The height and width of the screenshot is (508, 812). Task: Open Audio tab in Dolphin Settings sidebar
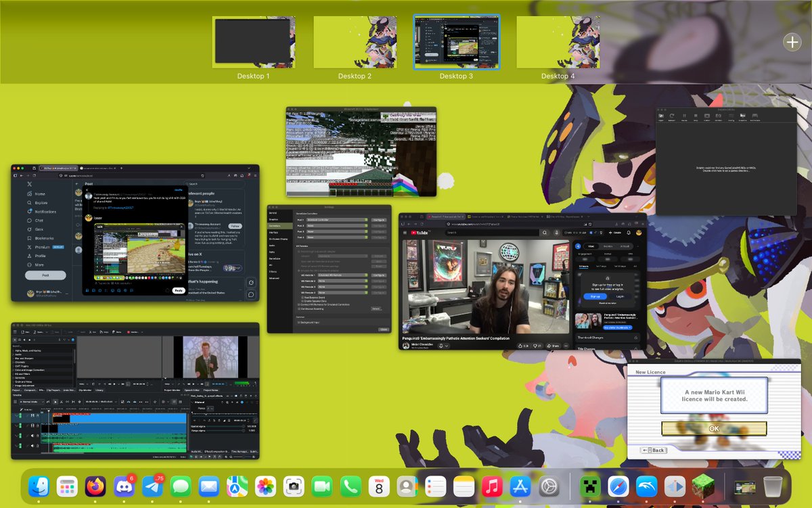point(279,246)
